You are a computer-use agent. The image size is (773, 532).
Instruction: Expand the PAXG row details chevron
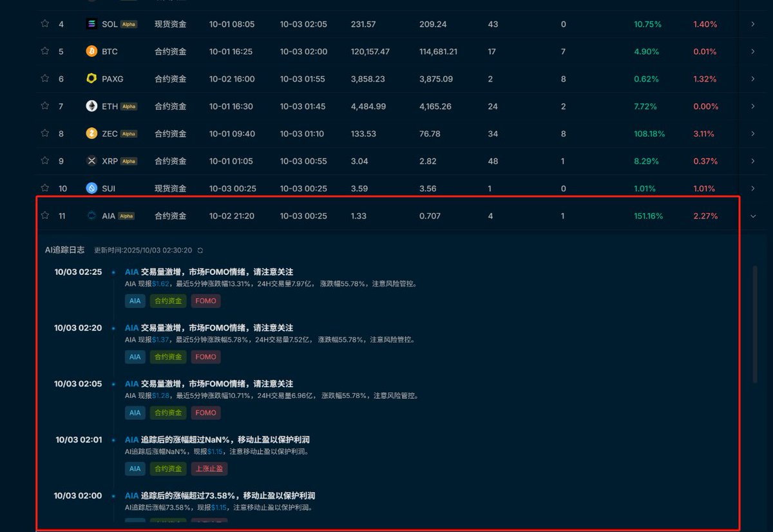[753, 79]
